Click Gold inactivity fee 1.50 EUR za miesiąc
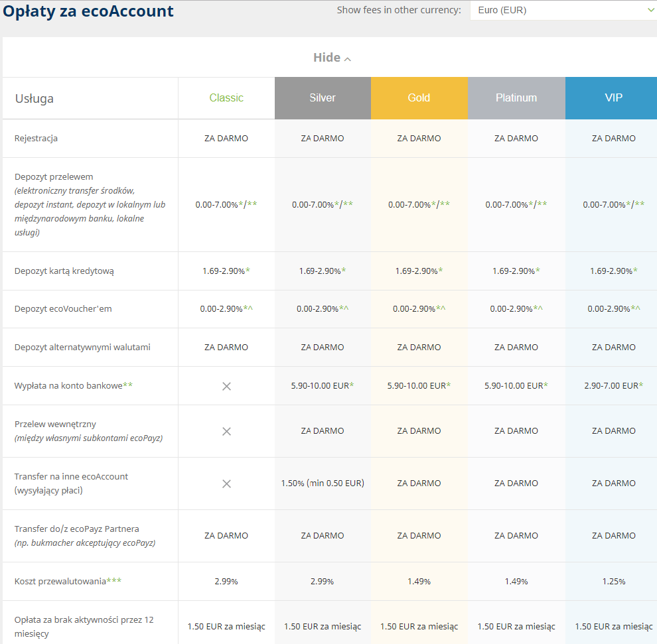 point(419,626)
